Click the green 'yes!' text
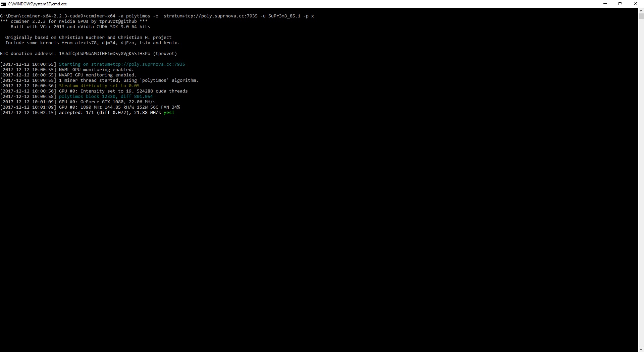 [x=169, y=113]
